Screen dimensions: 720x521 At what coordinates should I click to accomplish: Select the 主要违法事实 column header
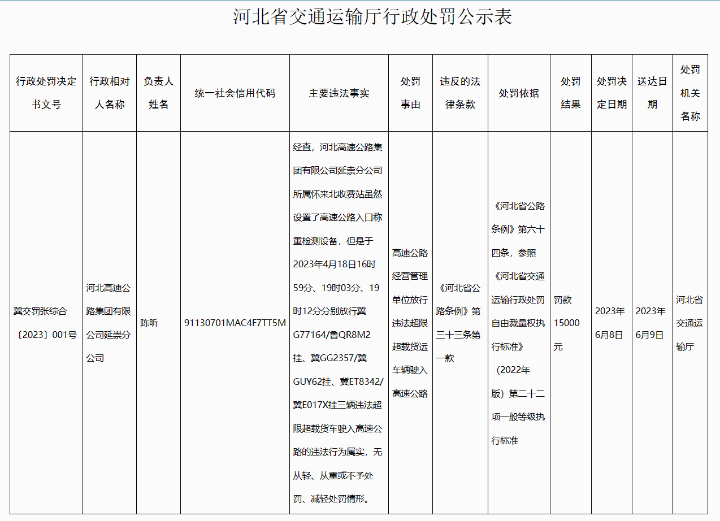[x=339, y=93]
